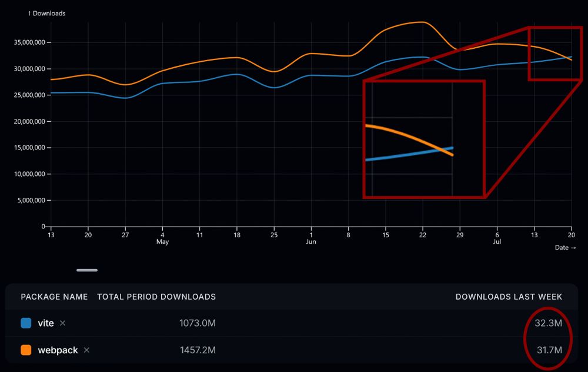This screenshot has height=372, width=588.
Task: Click the 20,000,000 y-axis tick label
Action: 29,121
